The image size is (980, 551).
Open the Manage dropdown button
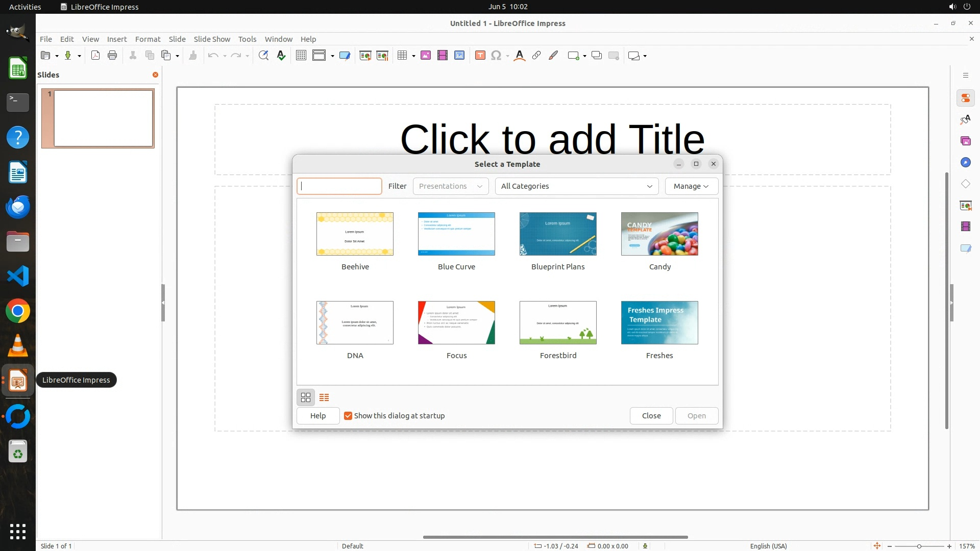(691, 186)
